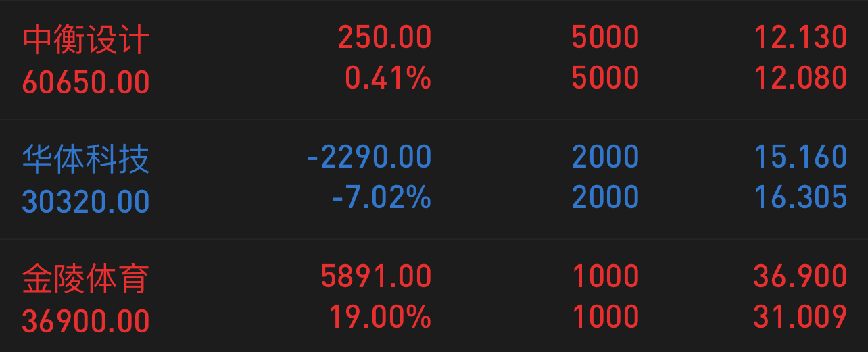Click market value 36900.00
This screenshot has width=868, height=352.
pyautogui.click(x=86, y=321)
